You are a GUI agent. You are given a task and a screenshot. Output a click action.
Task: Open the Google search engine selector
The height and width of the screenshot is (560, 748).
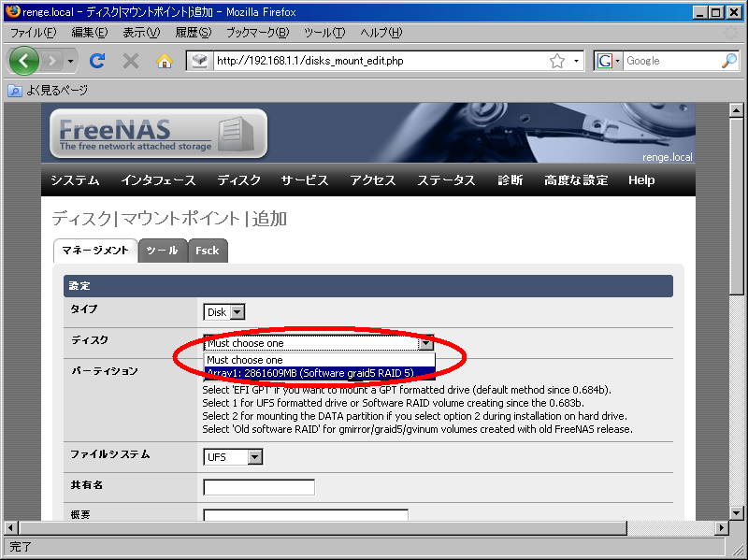609,61
